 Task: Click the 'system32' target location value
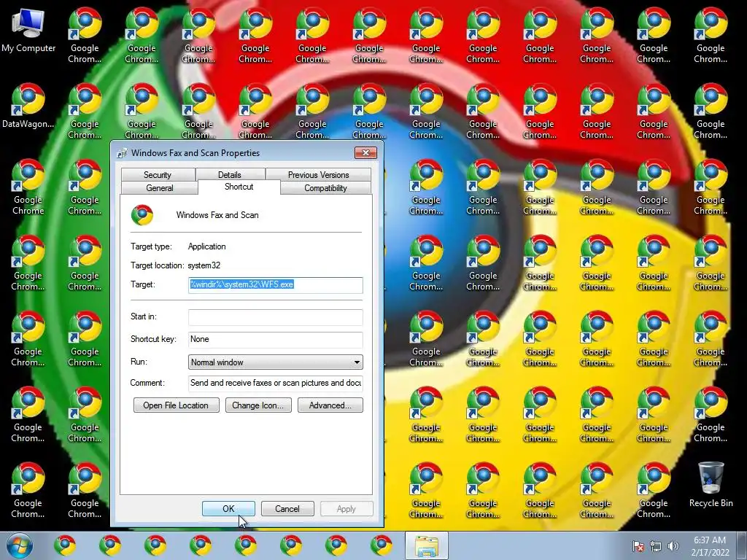coord(204,265)
